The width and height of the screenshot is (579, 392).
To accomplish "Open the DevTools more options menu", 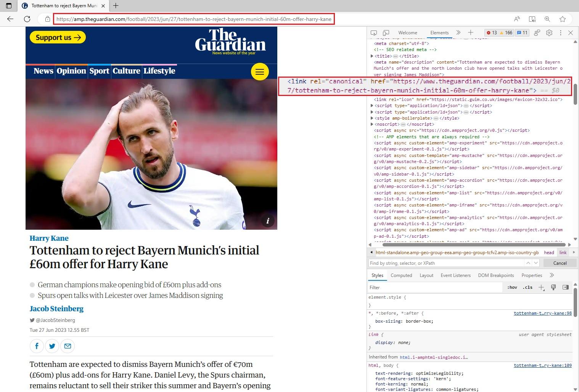I will pyautogui.click(x=561, y=33).
